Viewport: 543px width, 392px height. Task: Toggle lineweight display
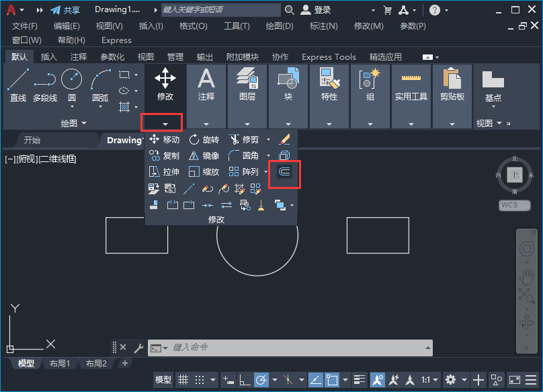360,380
